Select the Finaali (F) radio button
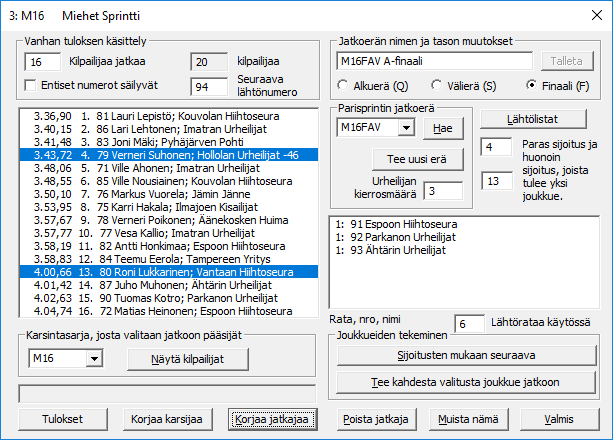 531,84
